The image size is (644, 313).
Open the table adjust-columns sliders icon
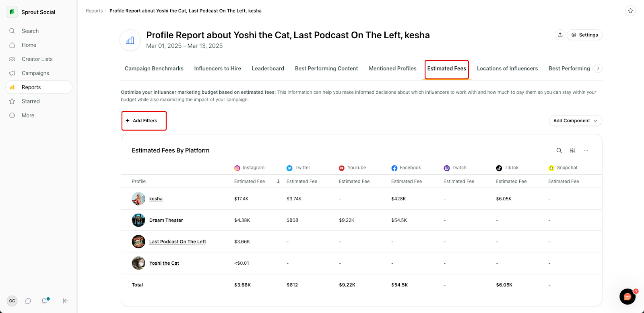point(572,150)
